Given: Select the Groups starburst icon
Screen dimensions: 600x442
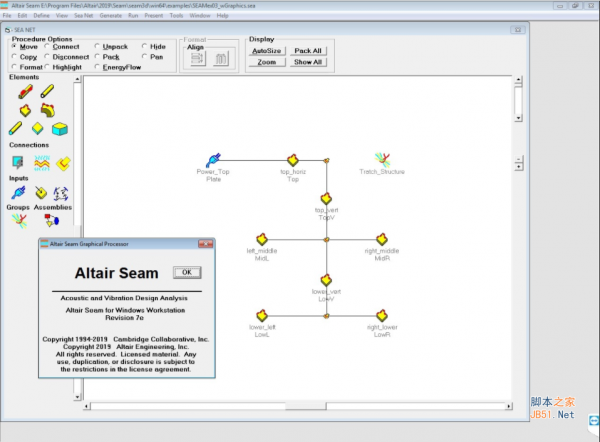Looking at the screenshot, I should pyautogui.click(x=19, y=221).
